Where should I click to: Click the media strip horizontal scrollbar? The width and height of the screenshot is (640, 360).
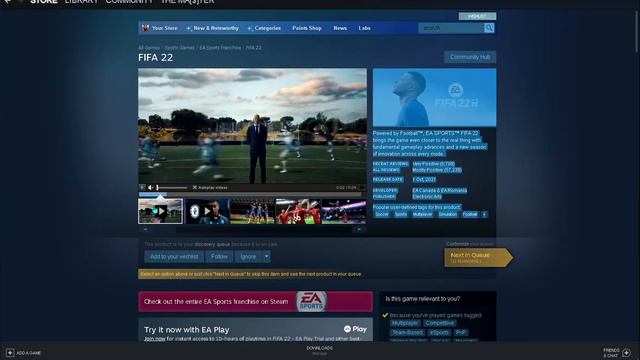point(252,230)
